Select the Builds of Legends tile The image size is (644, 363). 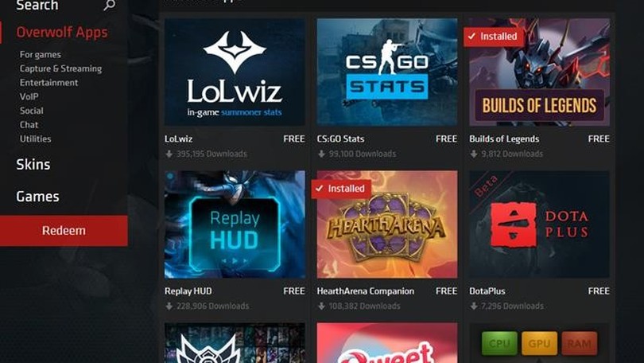tap(539, 72)
